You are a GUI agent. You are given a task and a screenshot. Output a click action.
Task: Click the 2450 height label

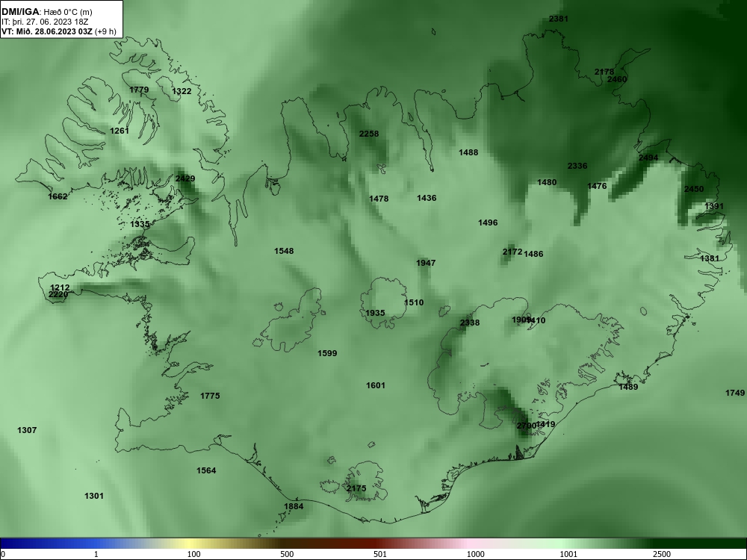pyautogui.click(x=694, y=190)
